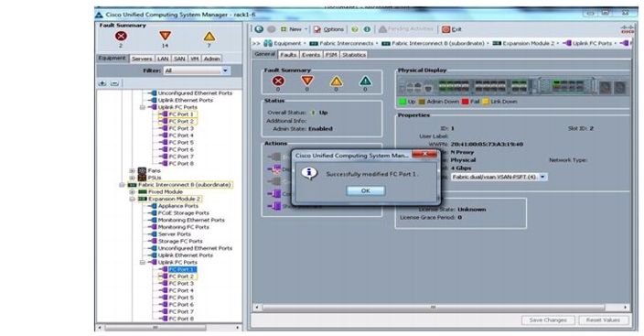Select the General tab
The width and height of the screenshot is (644, 336).
(265, 54)
